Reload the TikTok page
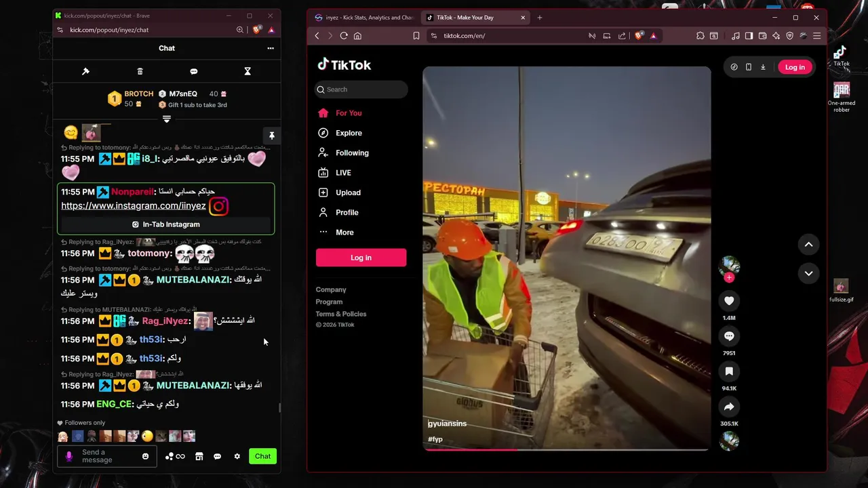 click(x=344, y=36)
